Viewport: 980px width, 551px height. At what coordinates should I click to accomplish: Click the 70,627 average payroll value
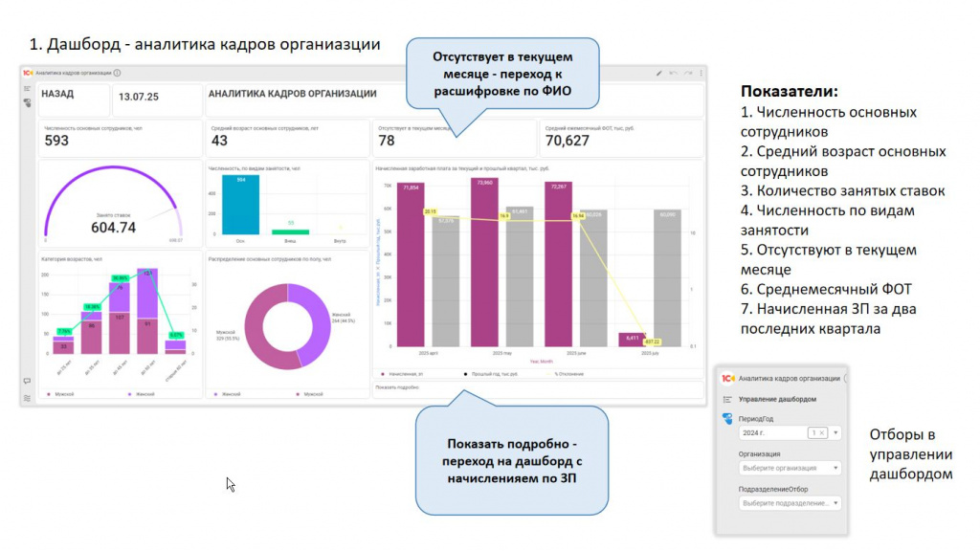tap(567, 142)
